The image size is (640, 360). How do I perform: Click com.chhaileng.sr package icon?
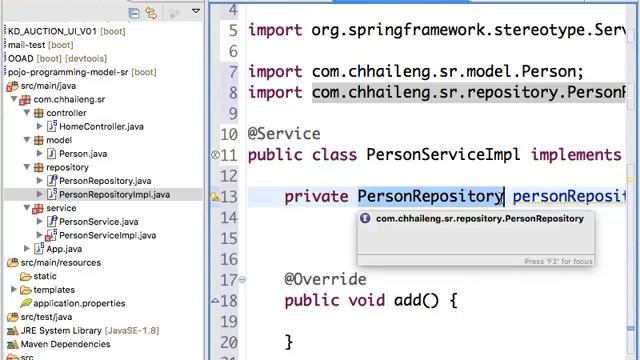tap(25, 100)
